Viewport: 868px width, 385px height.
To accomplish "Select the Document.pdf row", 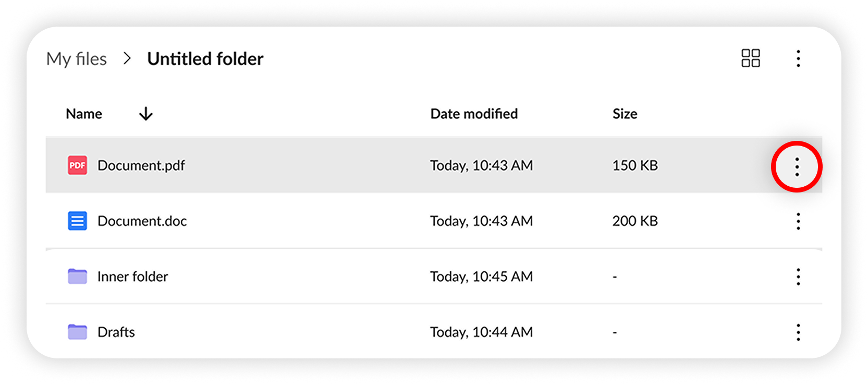I will 313,165.
